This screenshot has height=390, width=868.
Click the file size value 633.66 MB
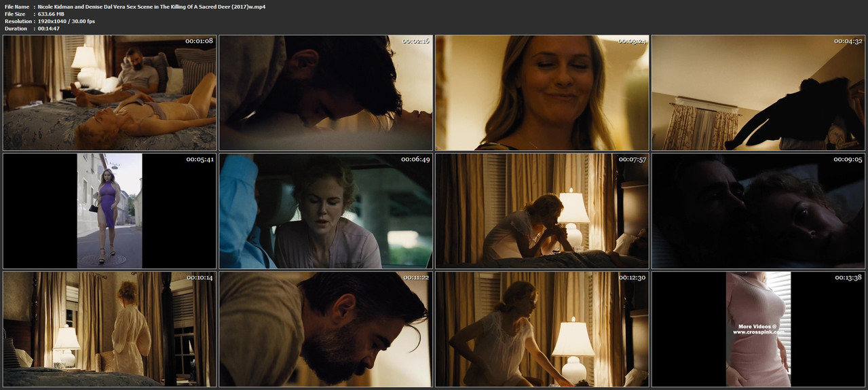51,14
